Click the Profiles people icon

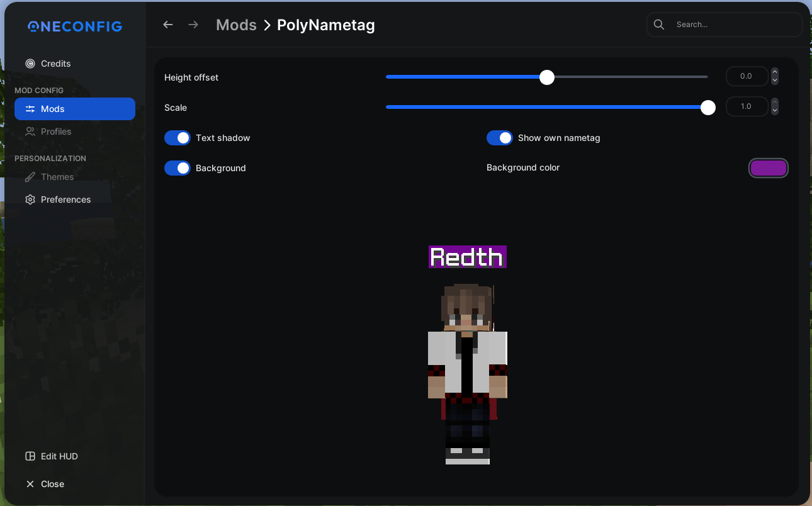(30, 132)
